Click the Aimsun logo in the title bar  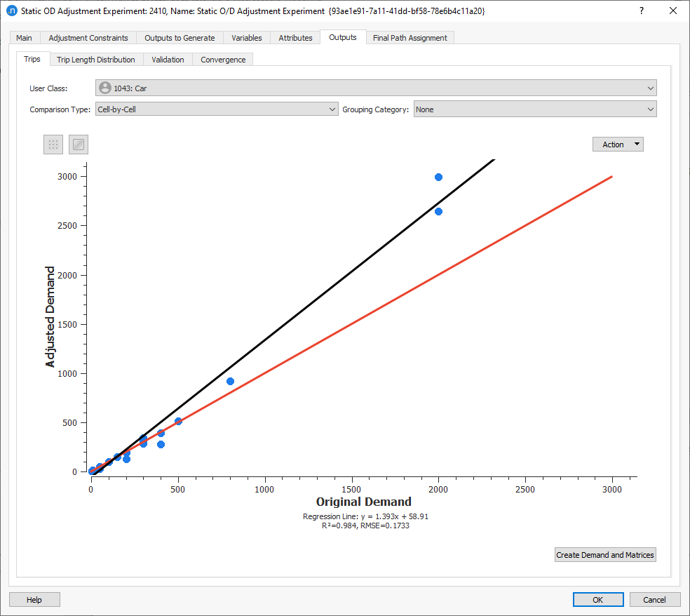pyautogui.click(x=12, y=11)
